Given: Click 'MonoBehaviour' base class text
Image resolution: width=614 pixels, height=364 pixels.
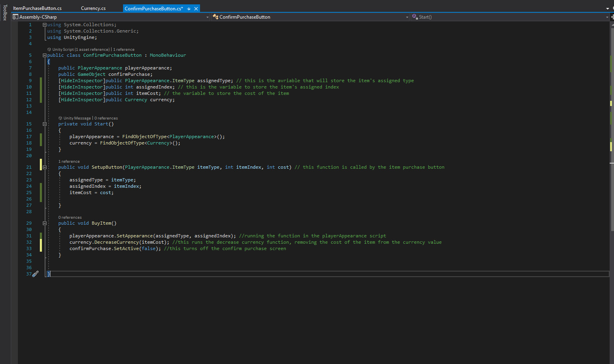Looking at the screenshot, I should pos(168,55).
